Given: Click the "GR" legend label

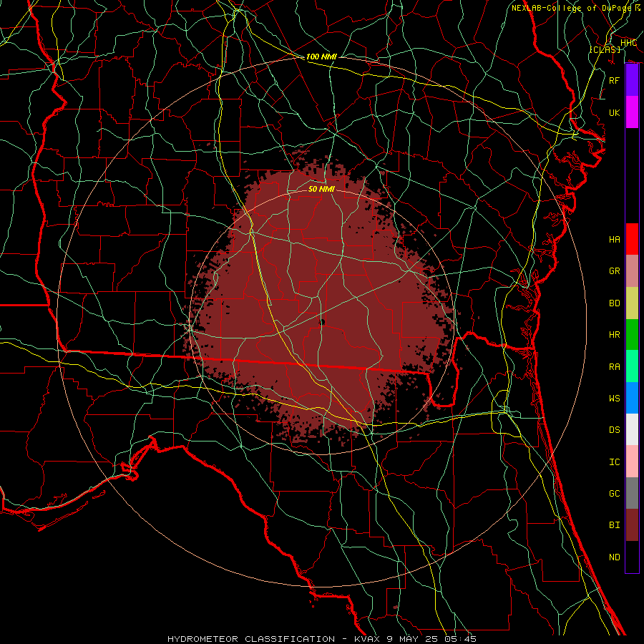Looking at the screenshot, I should coord(615,271).
